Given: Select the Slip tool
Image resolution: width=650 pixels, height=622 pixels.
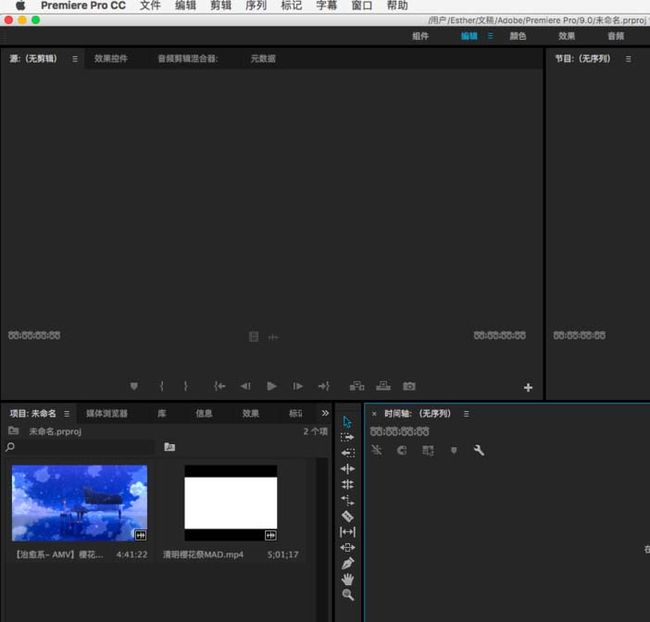Looking at the screenshot, I should click(x=347, y=532).
